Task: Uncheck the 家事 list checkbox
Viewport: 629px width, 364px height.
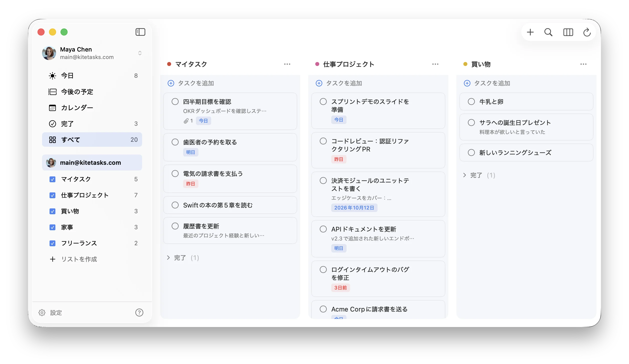Action: 52,227
